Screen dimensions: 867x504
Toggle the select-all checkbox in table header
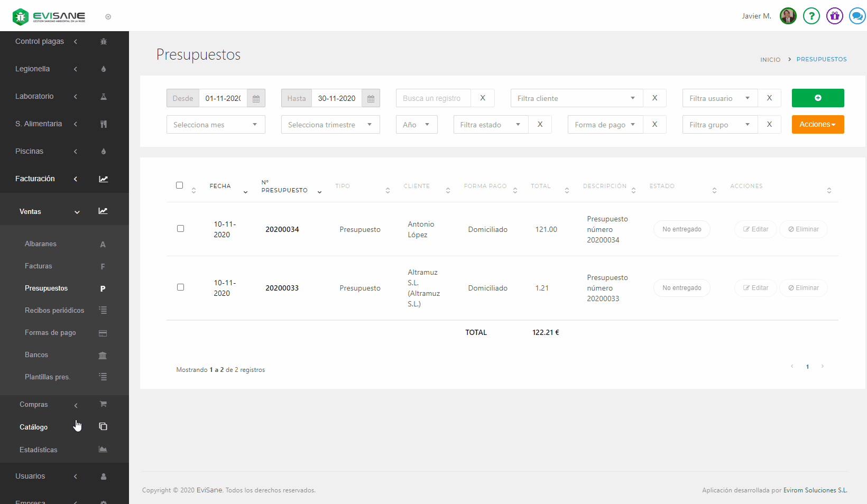(180, 185)
